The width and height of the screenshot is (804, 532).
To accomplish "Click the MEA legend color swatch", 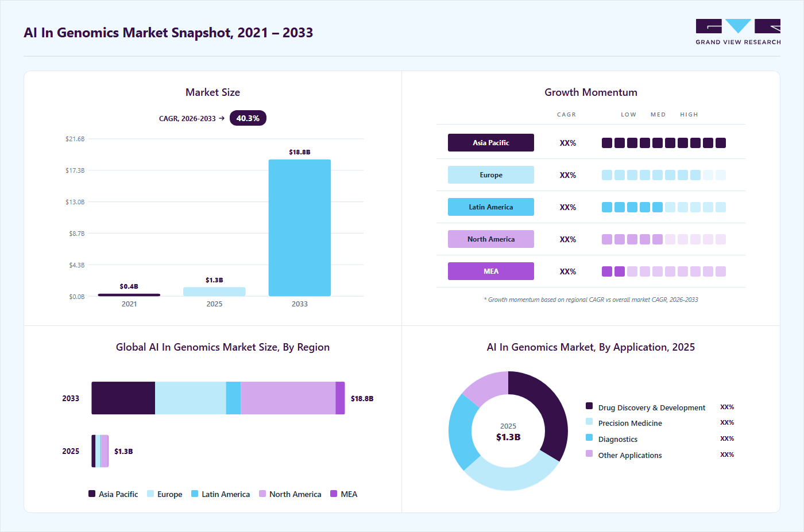I will click(x=334, y=494).
